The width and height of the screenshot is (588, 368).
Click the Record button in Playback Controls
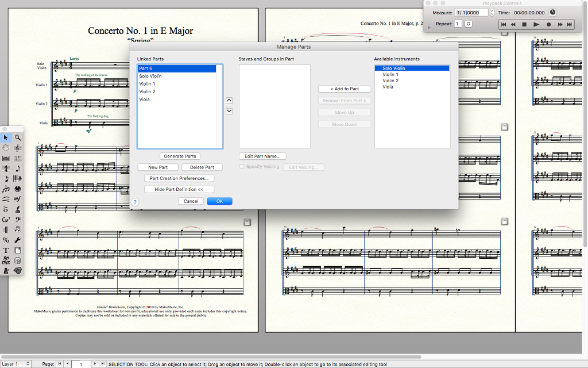548,24
